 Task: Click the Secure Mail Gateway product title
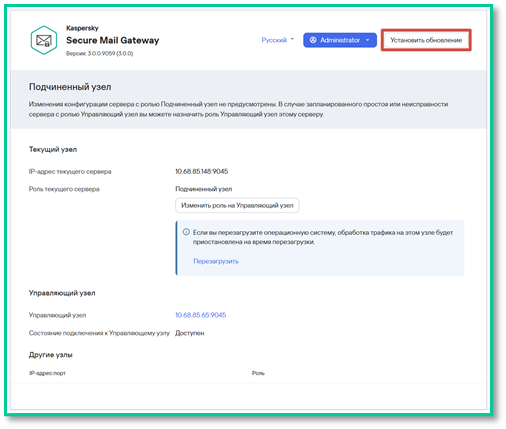pyautogui.click(x=113, y=40)
